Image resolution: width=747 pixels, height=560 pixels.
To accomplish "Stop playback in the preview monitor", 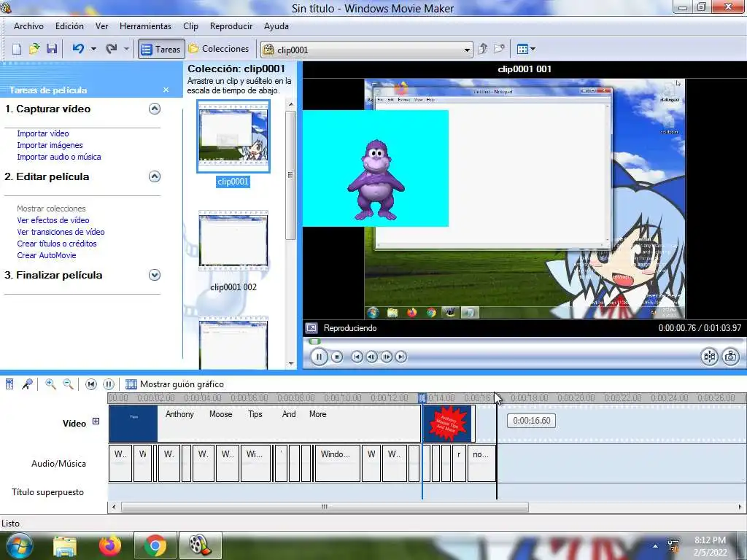I will tap(337, 357).
